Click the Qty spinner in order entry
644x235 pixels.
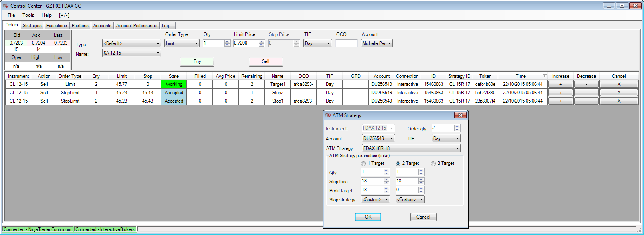pos(227,43)
